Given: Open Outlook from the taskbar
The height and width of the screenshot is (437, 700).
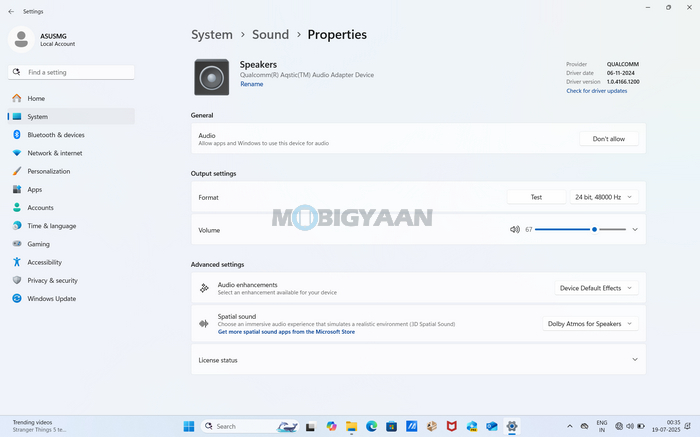Looking at the screenshot, I should (x=492, y=426).
